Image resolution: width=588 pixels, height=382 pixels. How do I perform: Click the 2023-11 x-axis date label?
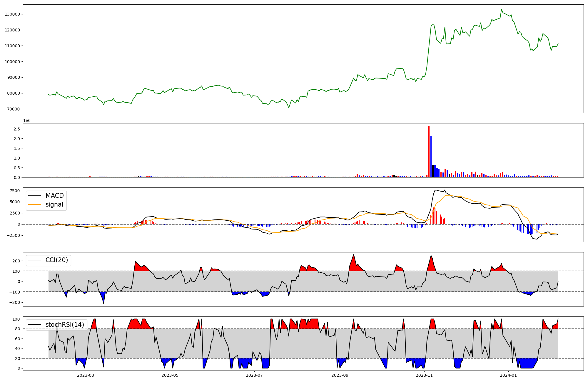tap(424, 375)
